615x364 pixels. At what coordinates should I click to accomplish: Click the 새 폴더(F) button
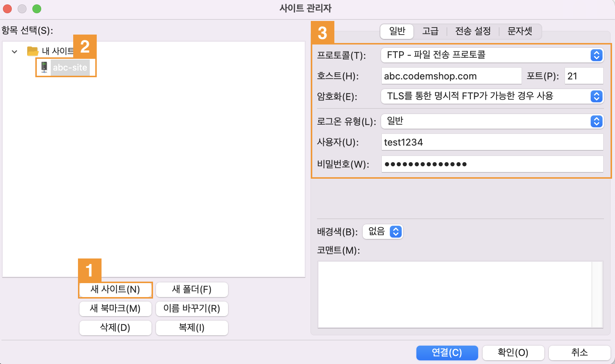tap(192, 290)
